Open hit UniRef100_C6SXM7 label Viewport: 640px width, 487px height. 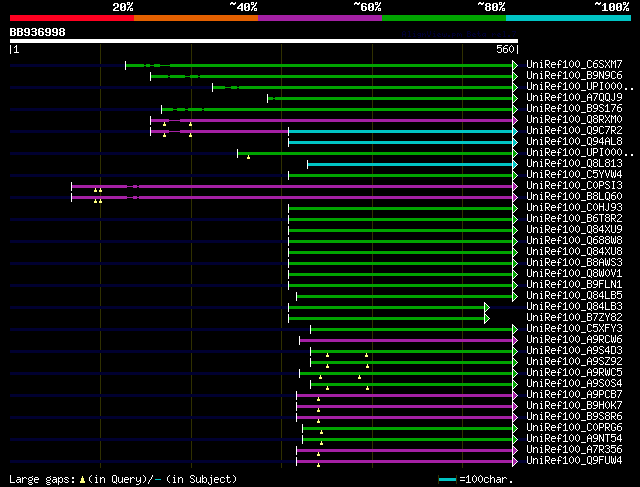click(574, 64)
